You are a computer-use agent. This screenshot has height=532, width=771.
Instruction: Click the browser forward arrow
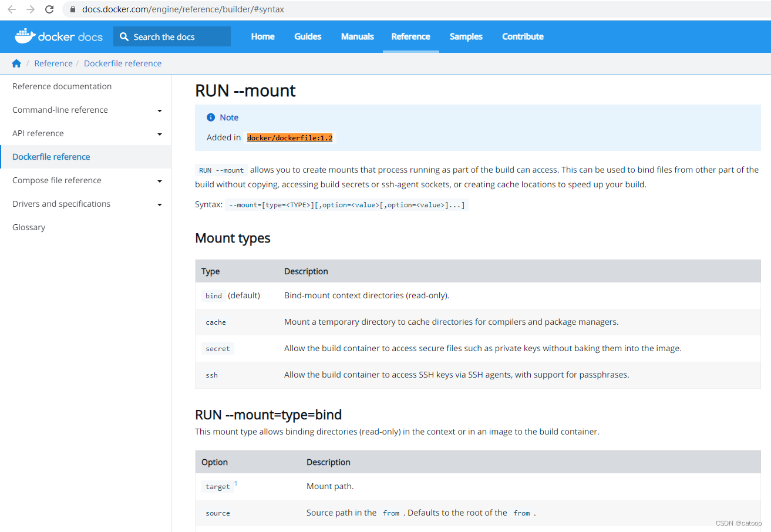31,9
